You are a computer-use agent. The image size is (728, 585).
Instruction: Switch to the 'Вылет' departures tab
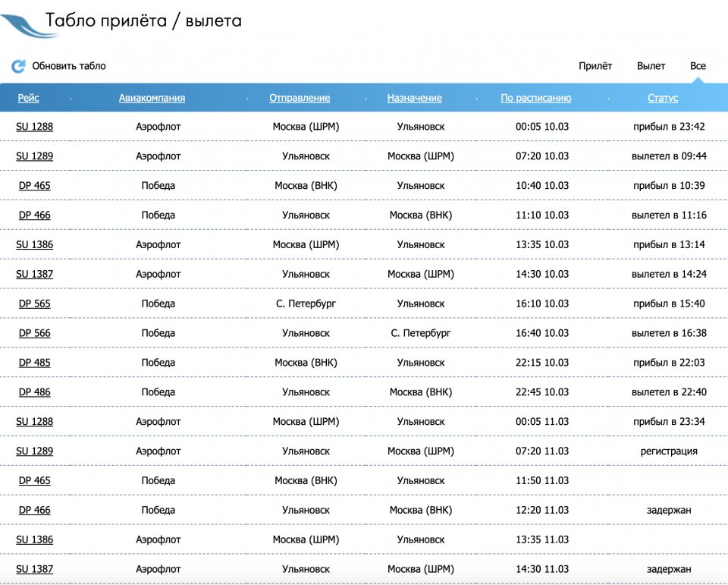coord(651,66)
